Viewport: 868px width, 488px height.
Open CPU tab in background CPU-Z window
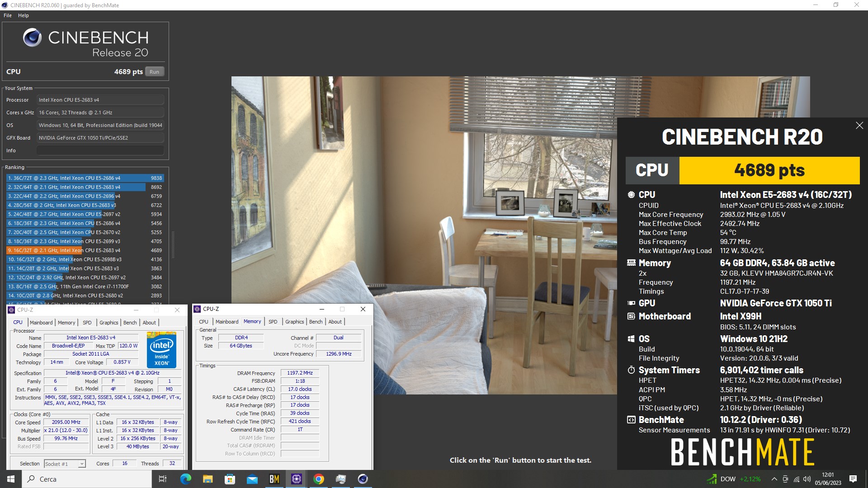(18, 323)
